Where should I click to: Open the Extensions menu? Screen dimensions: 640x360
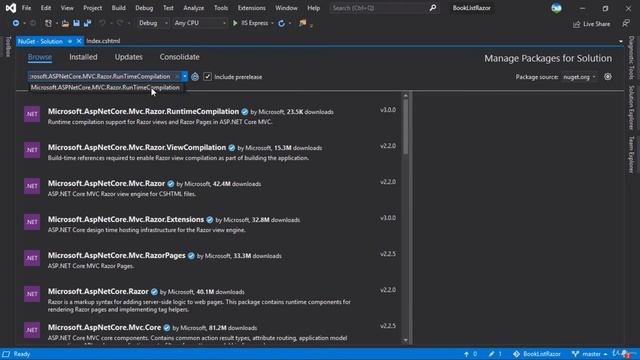coord(251,8)
